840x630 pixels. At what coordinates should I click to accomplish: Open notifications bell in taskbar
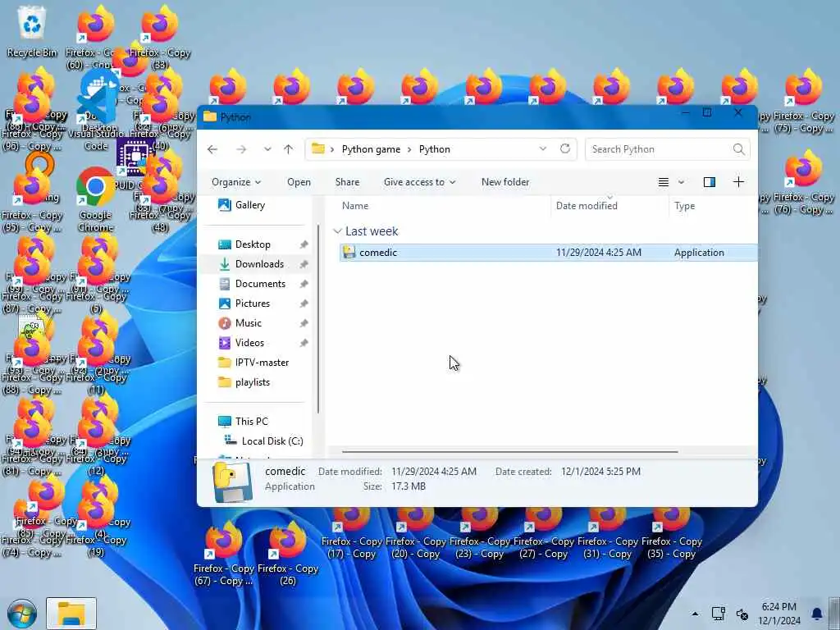(817, 614)
